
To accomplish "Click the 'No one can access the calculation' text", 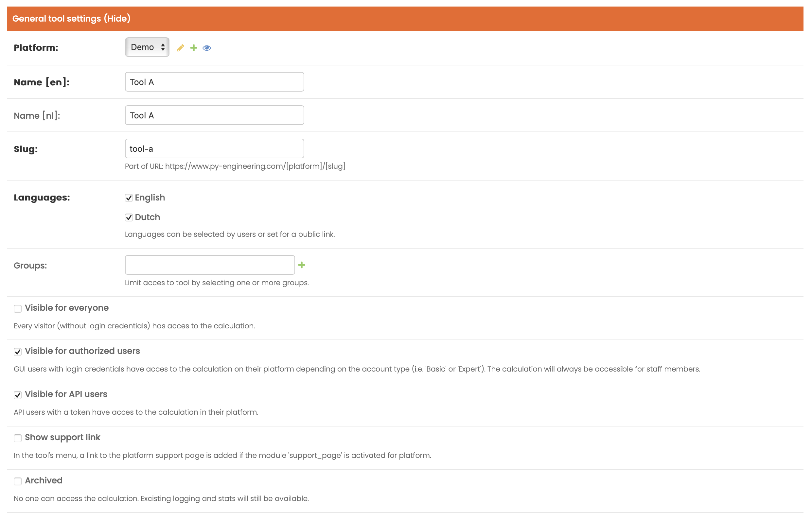I will pos(161,498).
